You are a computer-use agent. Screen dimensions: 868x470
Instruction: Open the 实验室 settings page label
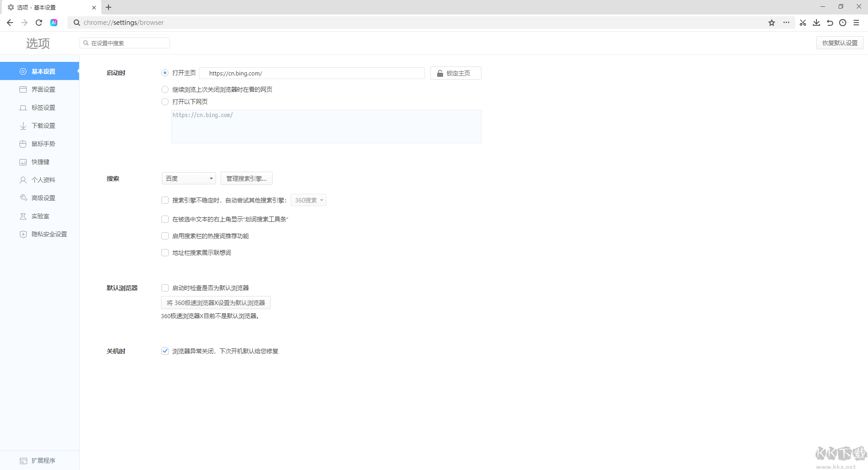(41, 216)
